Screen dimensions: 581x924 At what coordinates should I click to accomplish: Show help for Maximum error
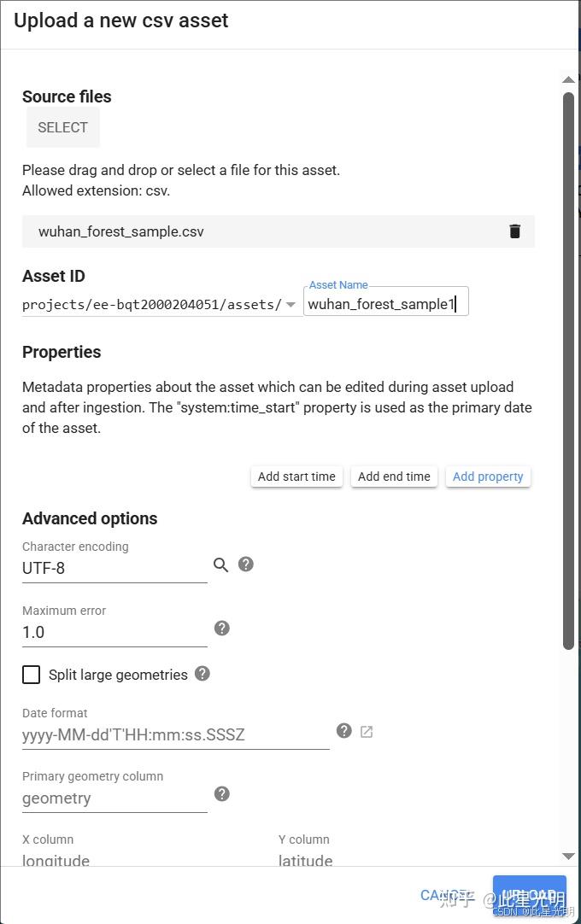[222, 629]
